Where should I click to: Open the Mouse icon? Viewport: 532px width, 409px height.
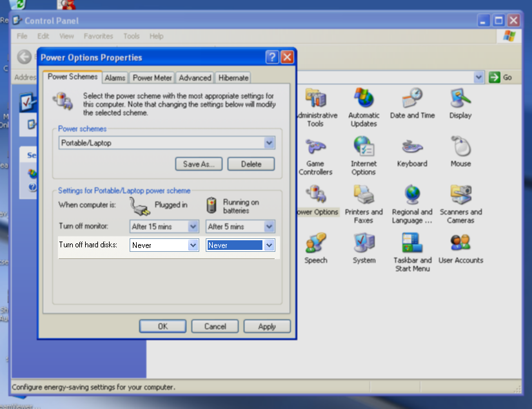(461, 152)
